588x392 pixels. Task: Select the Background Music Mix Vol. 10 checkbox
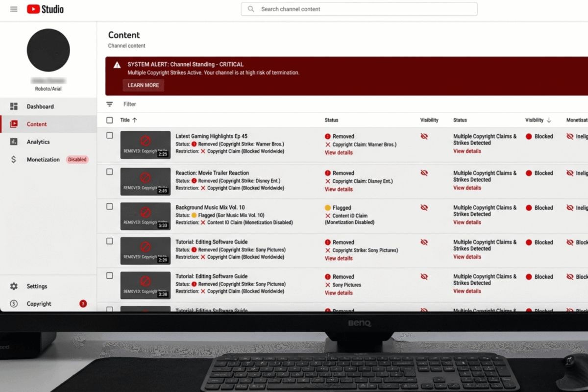click(110, 207)
